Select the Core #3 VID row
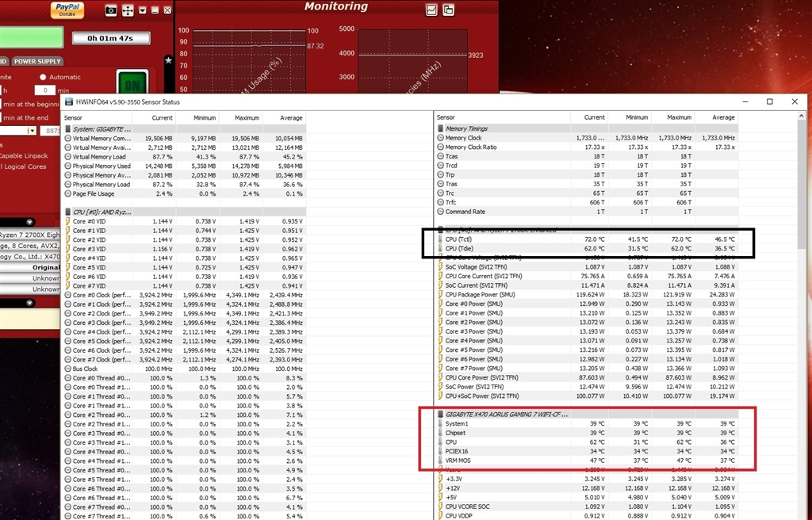The height and width of the screenshot is (520, 812). pos(184,249)
